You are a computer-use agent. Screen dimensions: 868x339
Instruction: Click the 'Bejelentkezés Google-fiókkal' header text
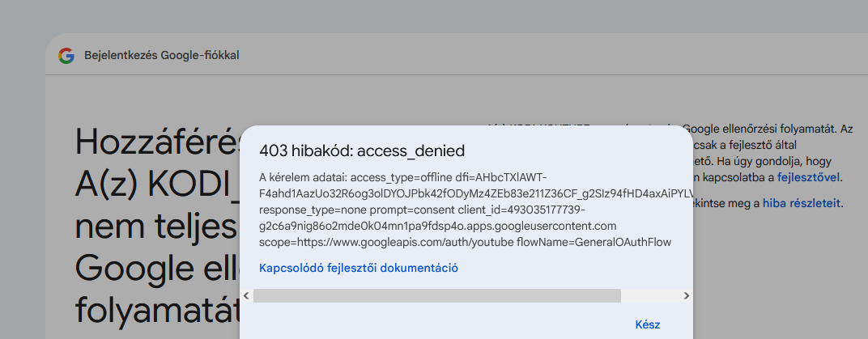(162, 55)
